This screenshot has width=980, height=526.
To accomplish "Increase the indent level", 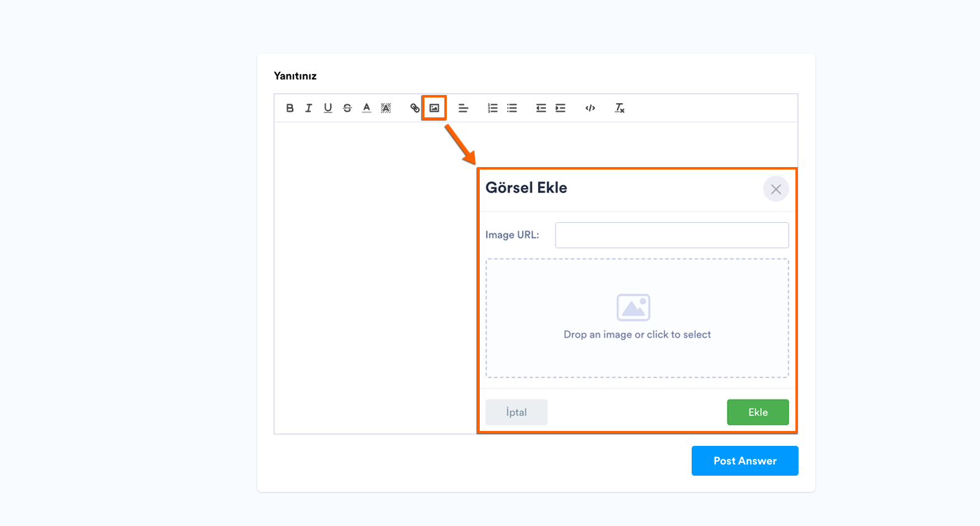I will (561, 108).
